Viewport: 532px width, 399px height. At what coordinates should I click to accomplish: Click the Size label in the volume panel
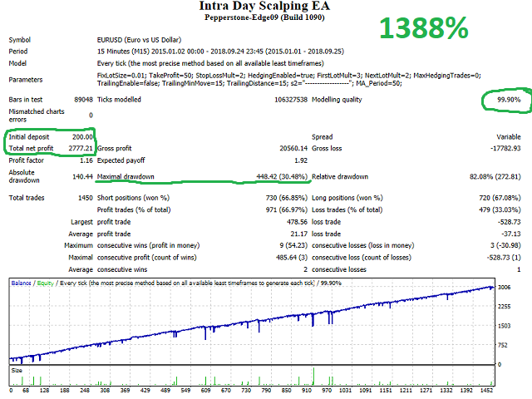tap(17, 370)
